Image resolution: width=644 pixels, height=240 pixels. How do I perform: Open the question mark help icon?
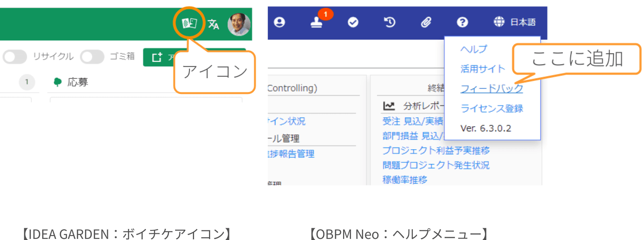pos(462,22)
